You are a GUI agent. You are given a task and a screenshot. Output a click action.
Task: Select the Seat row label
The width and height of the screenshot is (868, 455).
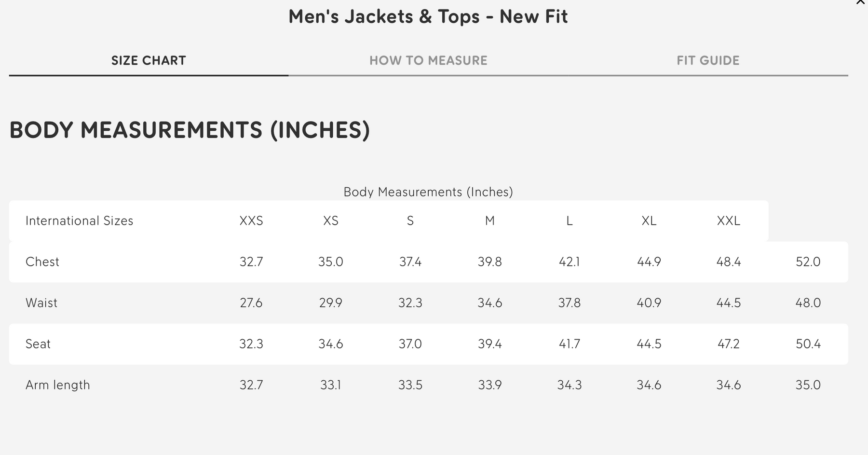(x=38, y=344)
